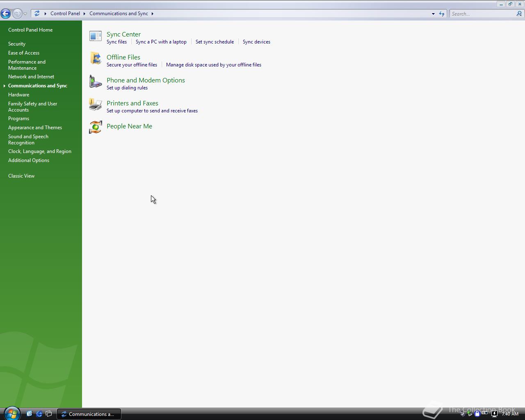Open People Near Me heading link

point(129,126)
